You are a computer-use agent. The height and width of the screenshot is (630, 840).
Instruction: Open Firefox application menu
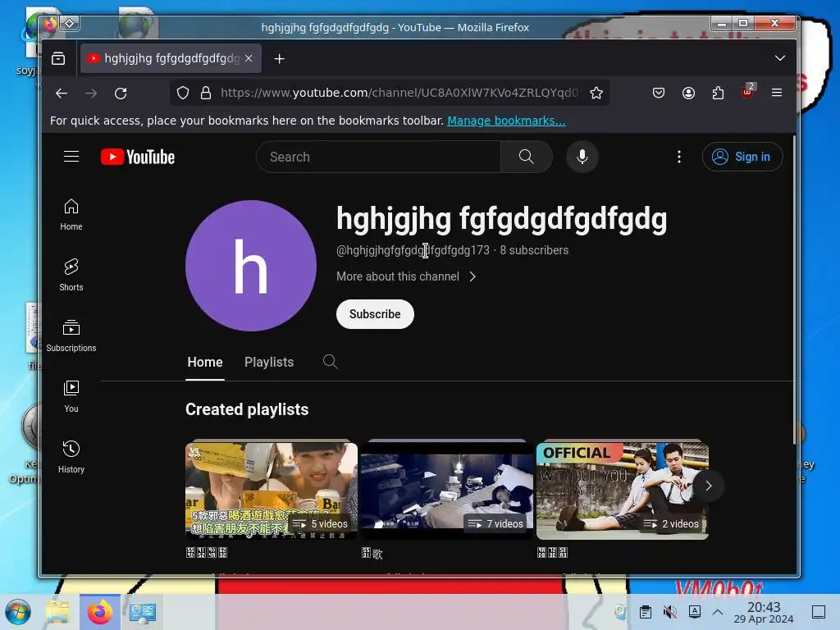(777, 94)
